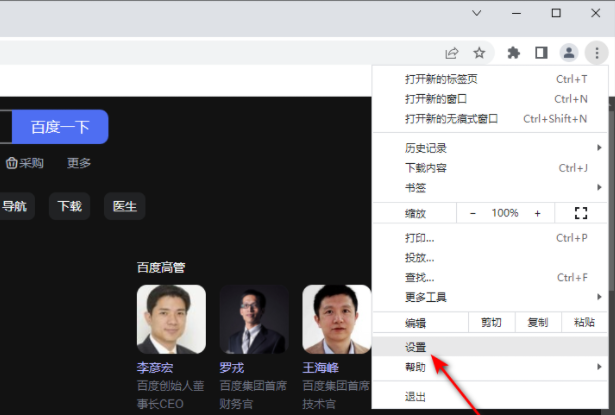Click 王海峰's portrait thumbnail
The width and height of the screenshot is (615, 415).
pos(337,319)
